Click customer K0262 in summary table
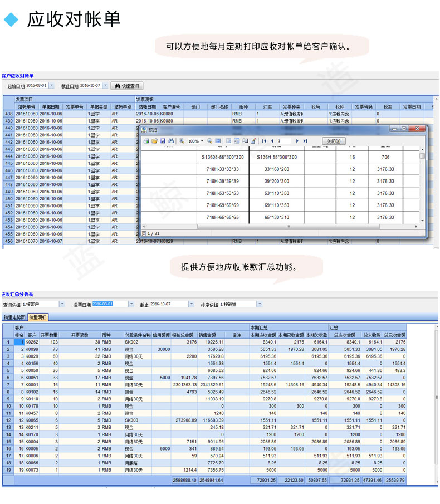The image size is (440, 504). click(x=32, y=342)
